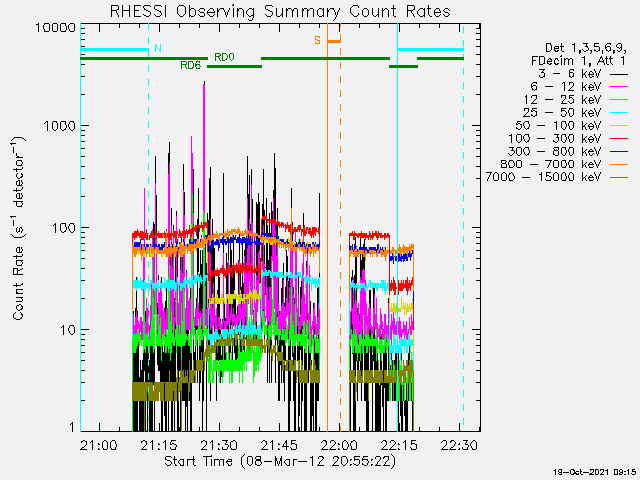
Task: Click the cyan line swatch for 25 - 50 keV
Action: point(619,113)
